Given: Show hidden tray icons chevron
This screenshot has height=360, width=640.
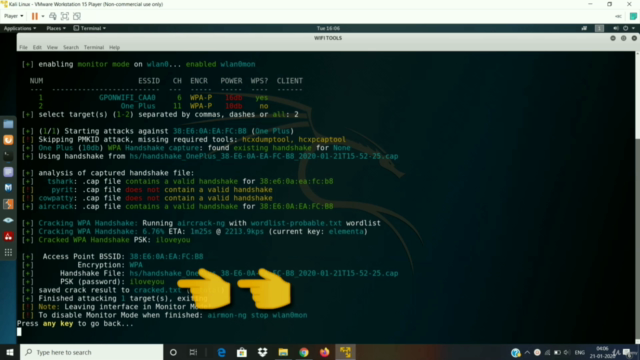Looking at the screenshot, I should click(527, 352).
